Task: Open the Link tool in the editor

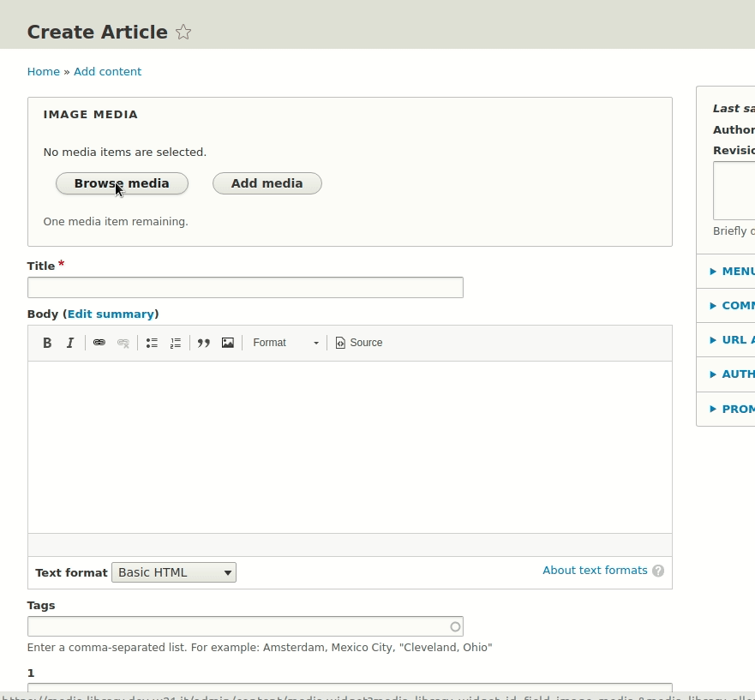Action: [x=99, y=343]
